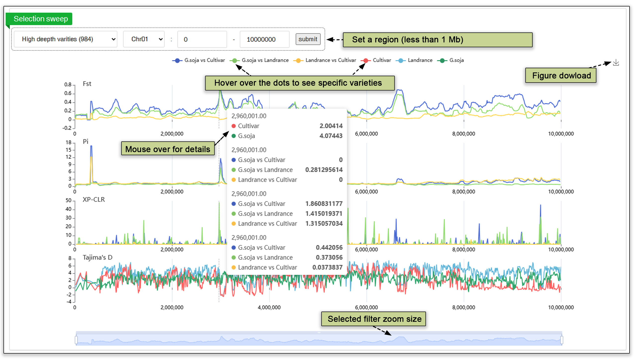The image size is (635, 364).
Task: Hide the light-blue Landrance legend marker
Action: 401,60
